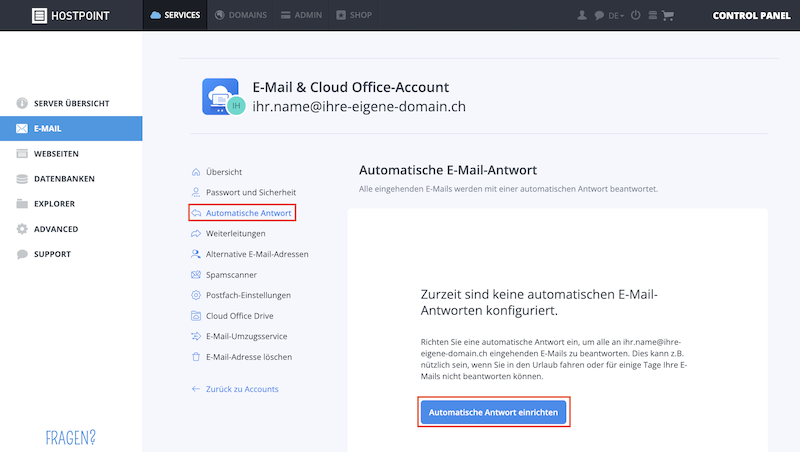
Task: Open Spamscanner settings
Action: (231, 274)
